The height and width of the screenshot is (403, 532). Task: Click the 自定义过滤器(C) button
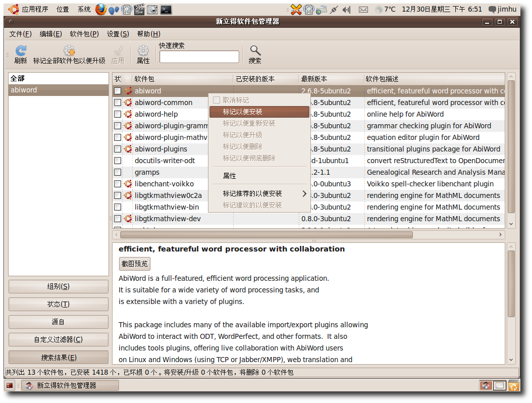coord(59,339)
